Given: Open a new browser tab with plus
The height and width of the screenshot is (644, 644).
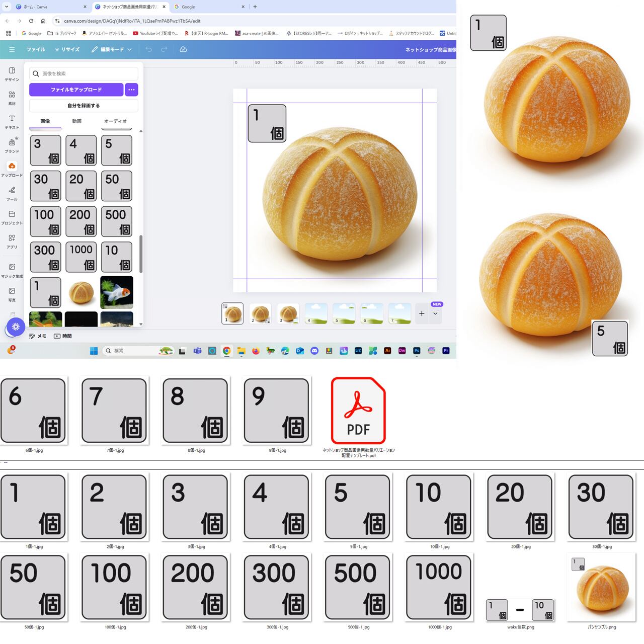Looking at the screenshot, I should 255,7.
